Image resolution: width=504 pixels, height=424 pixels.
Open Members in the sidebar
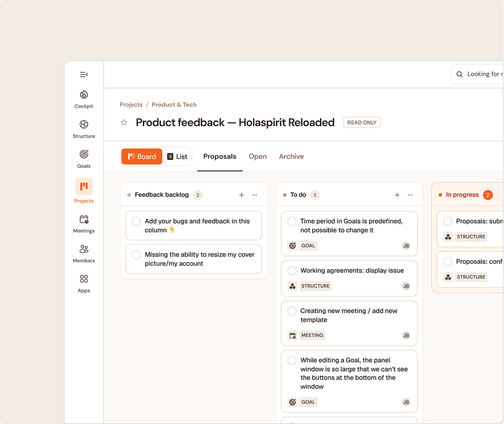click(x=84, y=254)
